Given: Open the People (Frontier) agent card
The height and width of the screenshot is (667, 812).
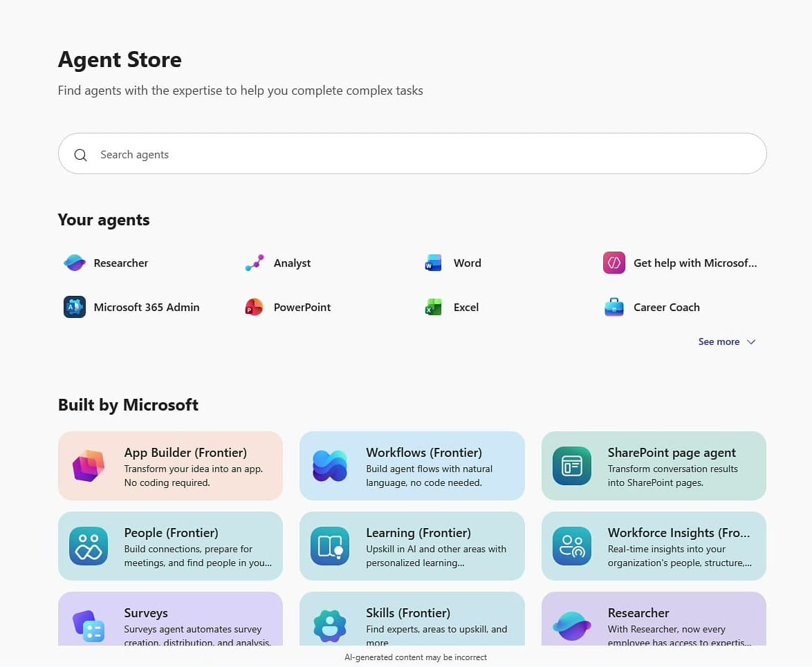Looking at the screenshot, I should (170, 546).
